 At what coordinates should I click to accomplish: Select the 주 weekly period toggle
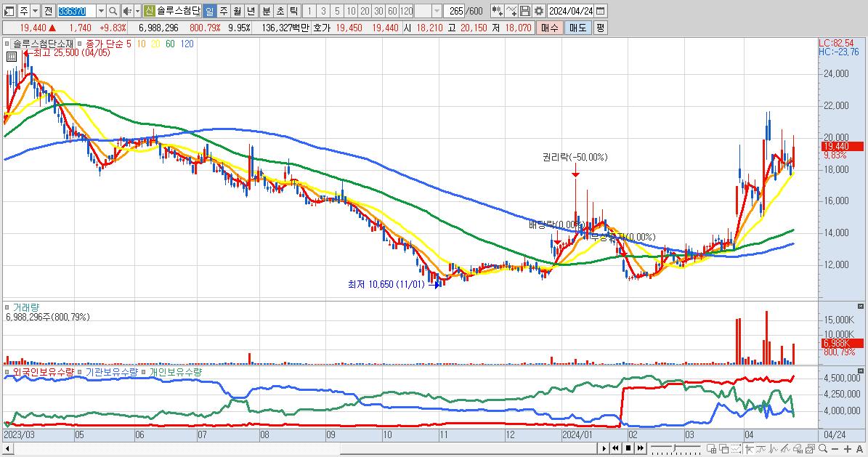point(224,10)
